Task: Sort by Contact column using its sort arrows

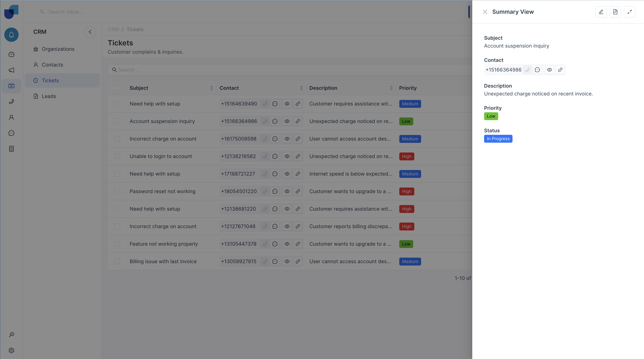Action: (x=301, y=88)
